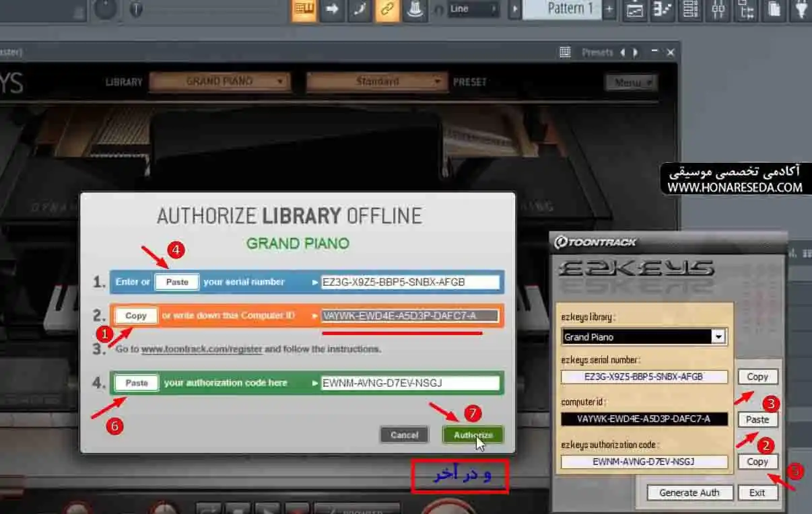Toggle the multilink chain button
This screenshot has height=514, width=812.
click(387, 10)
